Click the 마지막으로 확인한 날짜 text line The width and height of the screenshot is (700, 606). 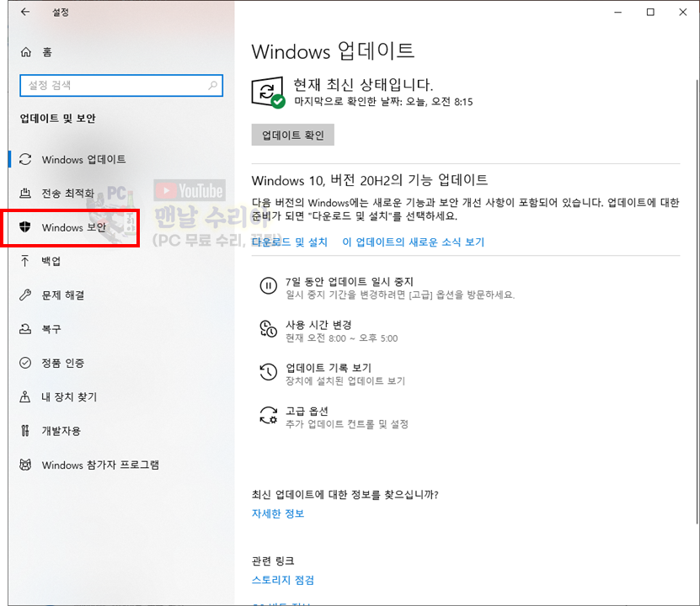(x=383, y=102)
